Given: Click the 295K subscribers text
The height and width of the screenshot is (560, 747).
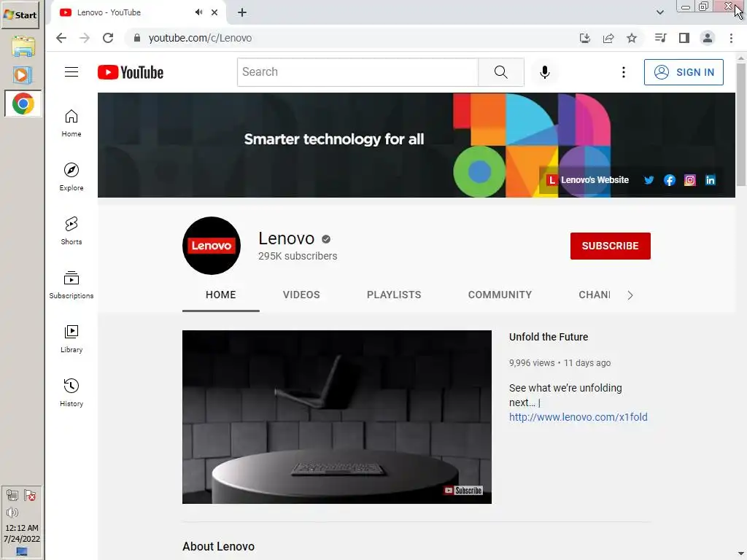Looking at the screenshot, I should tap(298, 256).
